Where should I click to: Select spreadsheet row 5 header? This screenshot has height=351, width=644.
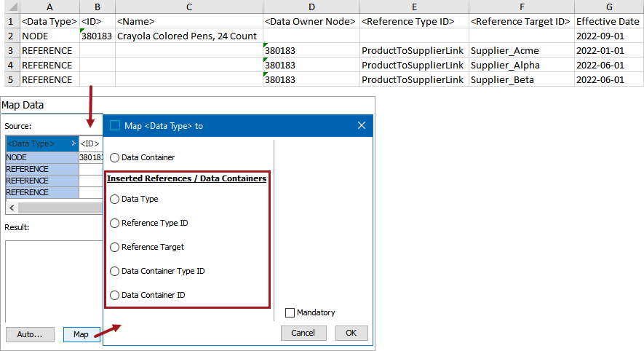click(x=12, y=79)
